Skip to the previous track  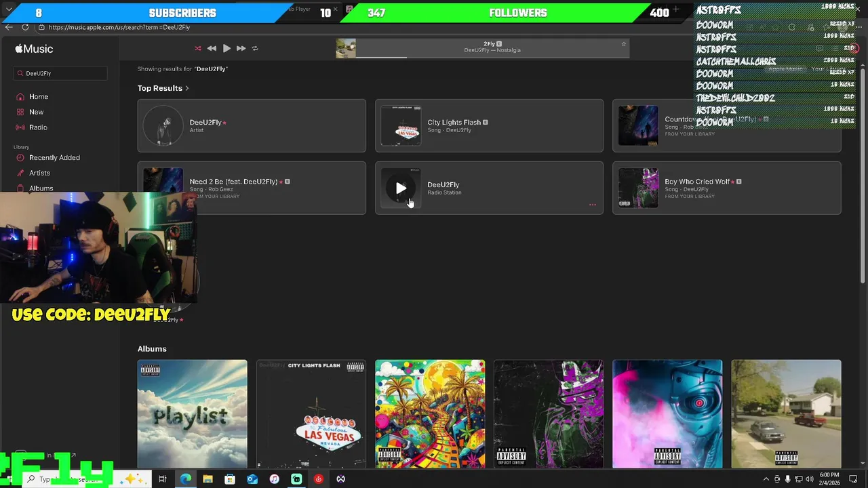(x=212, y=48)
